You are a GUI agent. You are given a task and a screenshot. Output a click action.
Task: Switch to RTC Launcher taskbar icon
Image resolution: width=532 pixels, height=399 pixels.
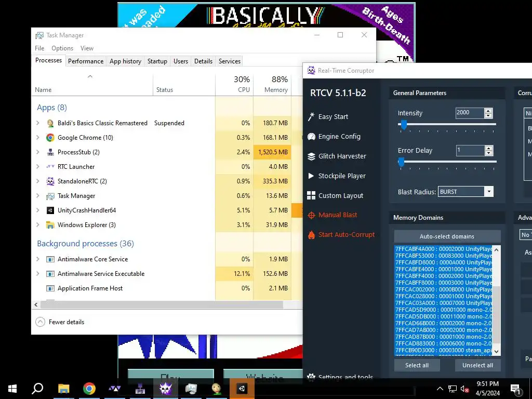coord(114,389)
